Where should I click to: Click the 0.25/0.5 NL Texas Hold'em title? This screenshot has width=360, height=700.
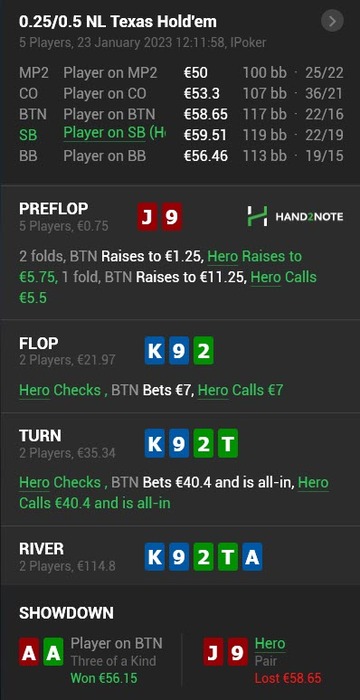click(x=117, y=21)
